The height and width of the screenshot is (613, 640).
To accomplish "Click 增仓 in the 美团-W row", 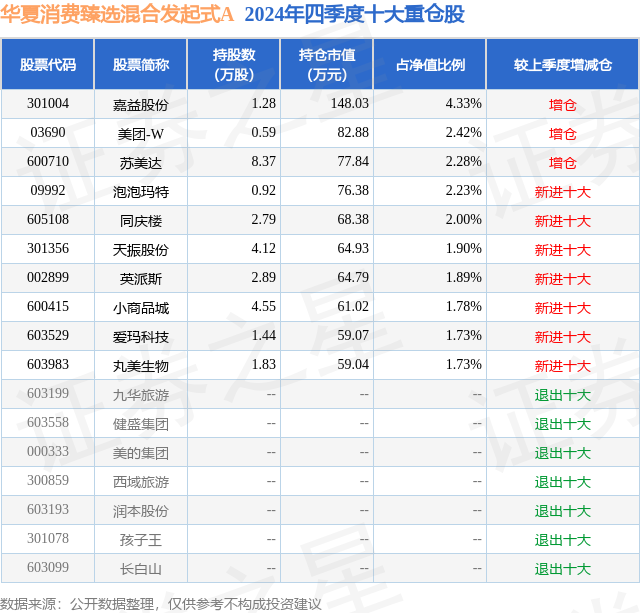I will tap(563, 134).
